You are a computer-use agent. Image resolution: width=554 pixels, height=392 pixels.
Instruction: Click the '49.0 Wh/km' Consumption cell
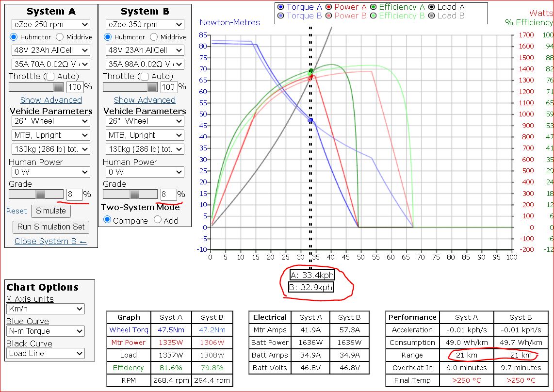coord(466,343)
